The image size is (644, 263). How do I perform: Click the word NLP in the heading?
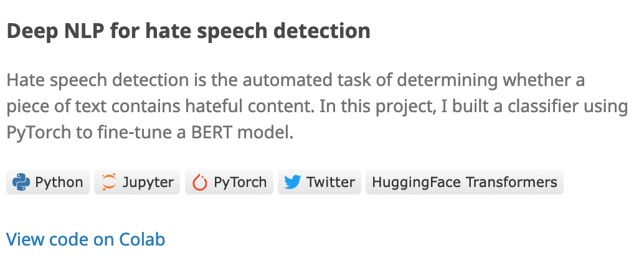pos(79,31)
